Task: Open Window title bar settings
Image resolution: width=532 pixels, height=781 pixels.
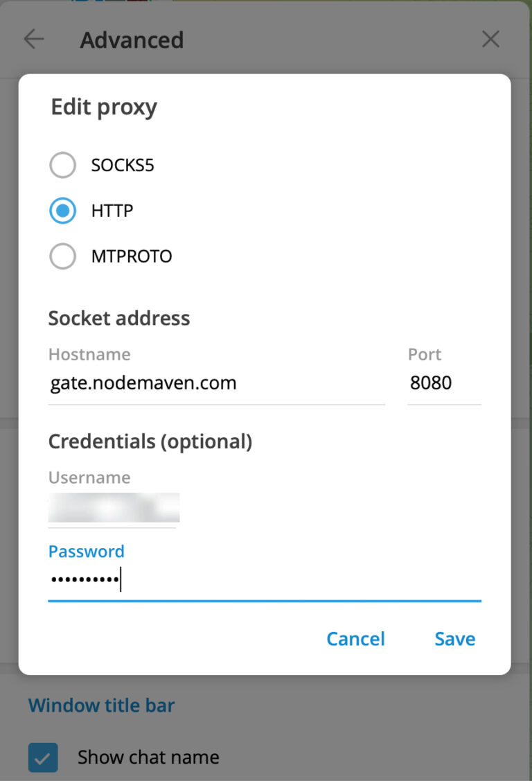Action: click(x=101, y=705)
